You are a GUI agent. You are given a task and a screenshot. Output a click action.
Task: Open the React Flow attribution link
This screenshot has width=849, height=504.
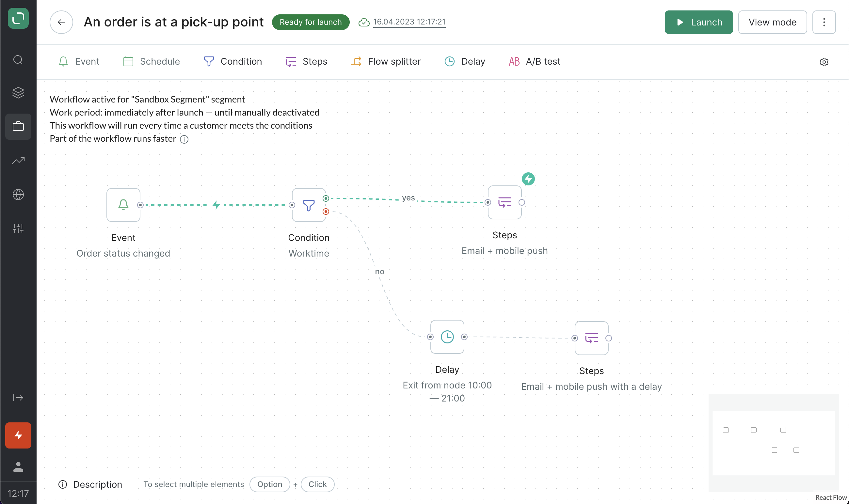point(831,497)
